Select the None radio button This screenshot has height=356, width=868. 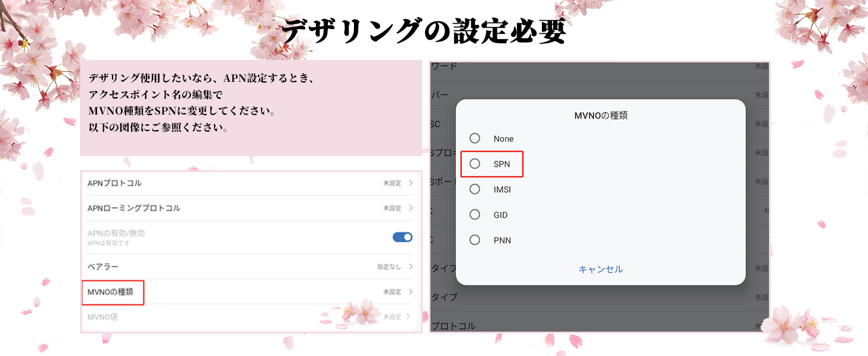tap(474, 138)
